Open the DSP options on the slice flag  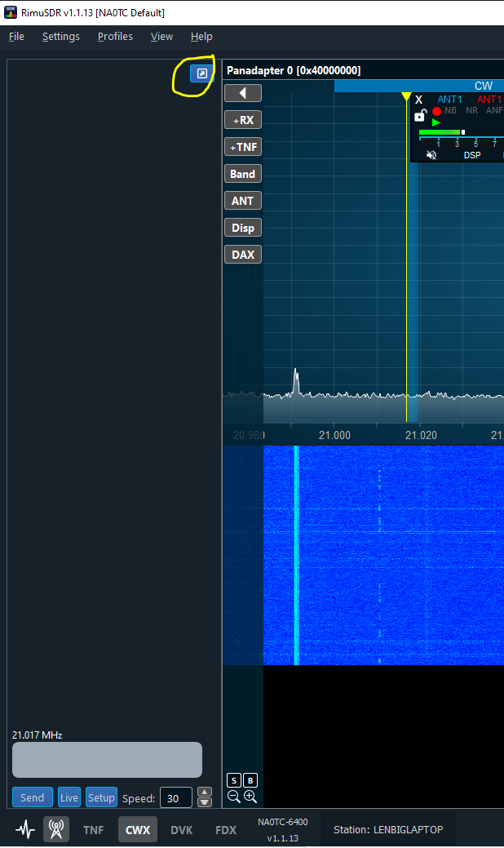[x=472, y=155]
